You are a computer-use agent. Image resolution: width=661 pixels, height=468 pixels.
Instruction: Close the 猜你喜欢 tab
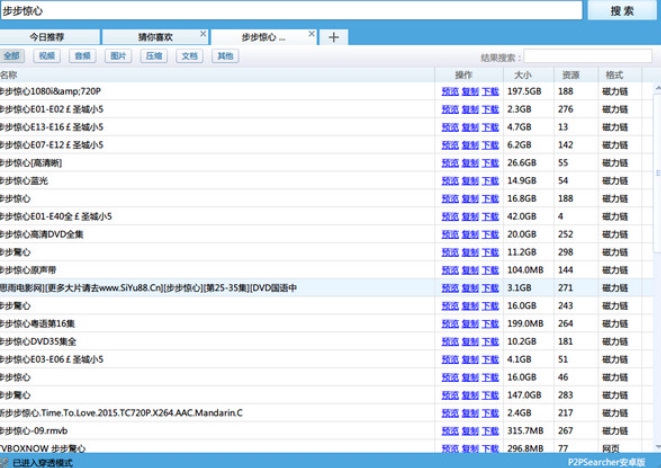[203, 33]
